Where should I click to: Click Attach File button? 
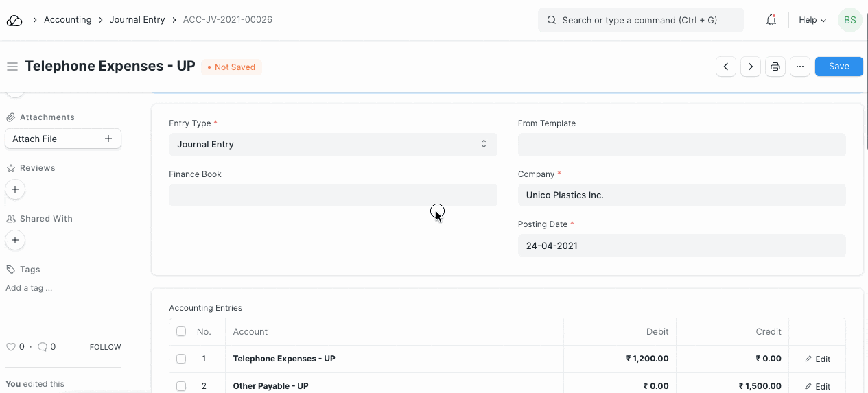62,139
